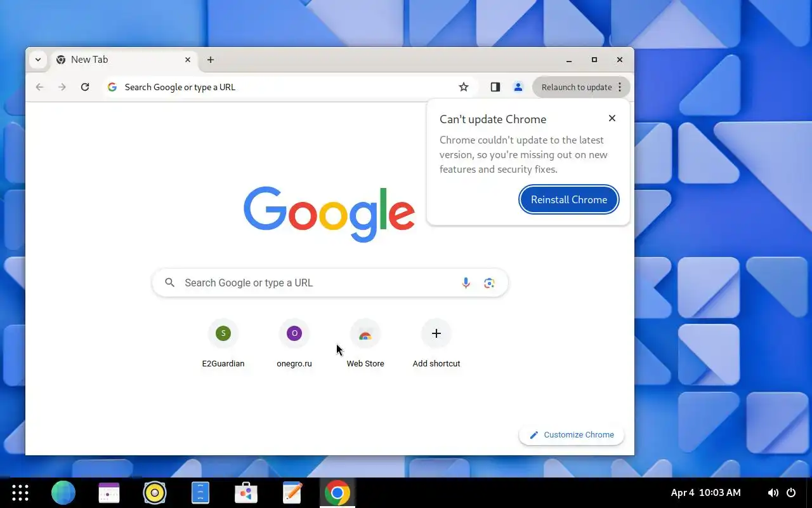Open the volume speaker control
Viewport: 812px width, 508px height.
[x=773, y=493]
